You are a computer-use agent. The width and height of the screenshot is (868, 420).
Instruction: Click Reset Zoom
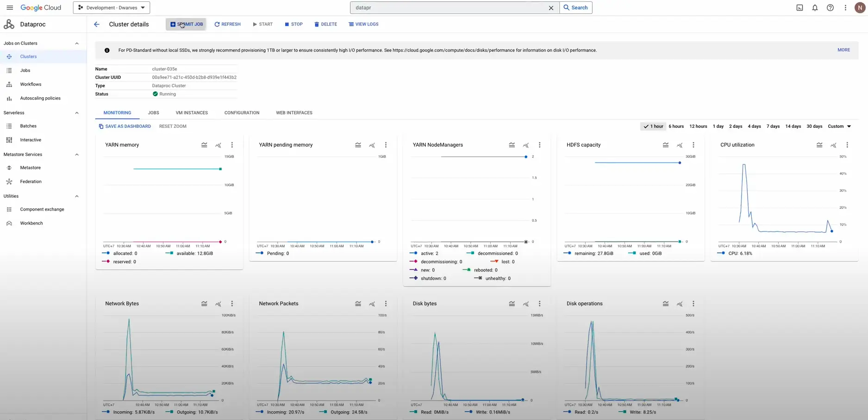pyautogui.click(x=173, y=126)
